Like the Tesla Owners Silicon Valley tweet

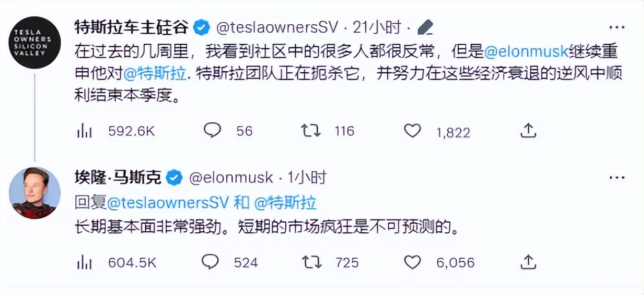(x=412, y=131)
